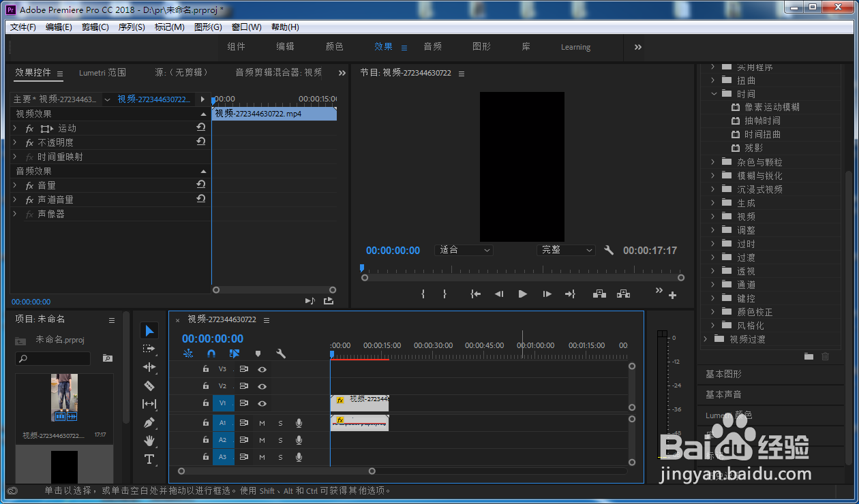The height and width of the screenshot is (504, 859).
Task: Open the 基本图形 panel
Action: click(723, 374)
